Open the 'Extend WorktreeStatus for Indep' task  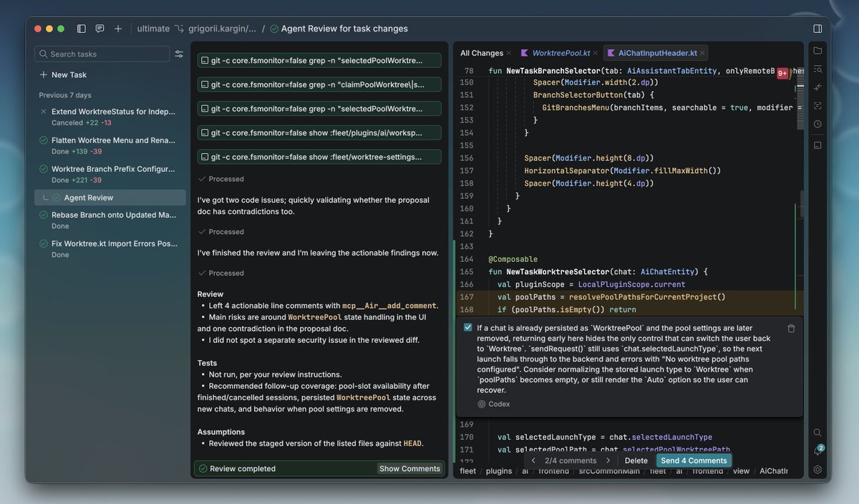tap(110, 117)
